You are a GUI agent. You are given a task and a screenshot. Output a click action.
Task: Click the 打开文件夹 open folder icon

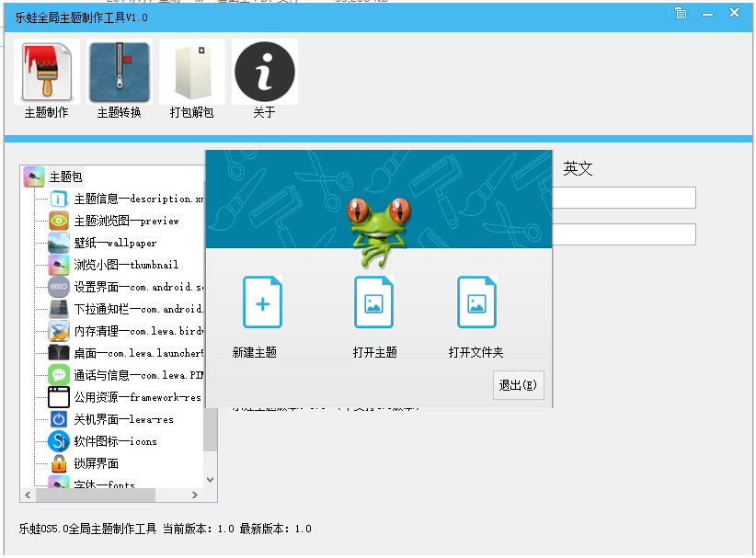(476, 302)
